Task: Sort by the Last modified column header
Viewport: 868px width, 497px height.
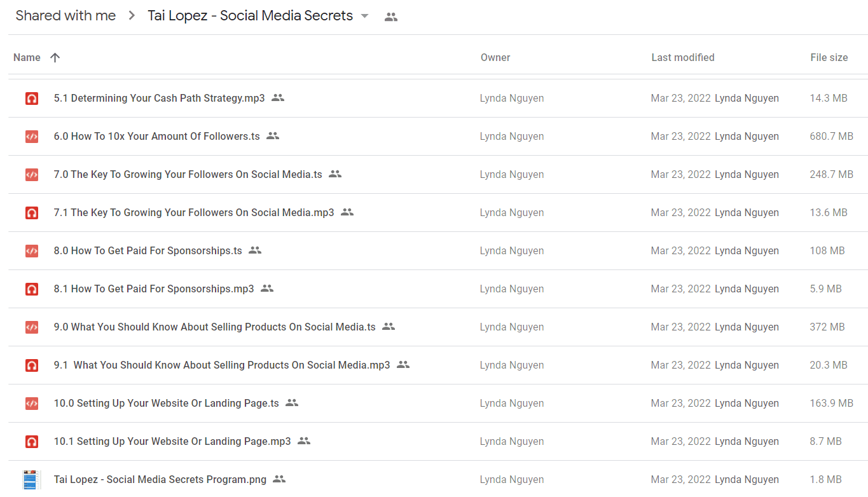Action: [x=683, y=57]
